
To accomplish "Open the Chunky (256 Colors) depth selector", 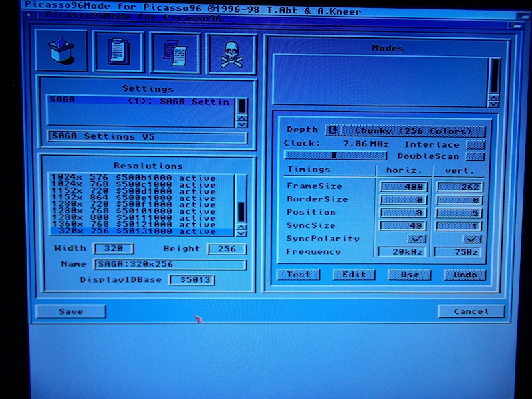I will point(412,130).
